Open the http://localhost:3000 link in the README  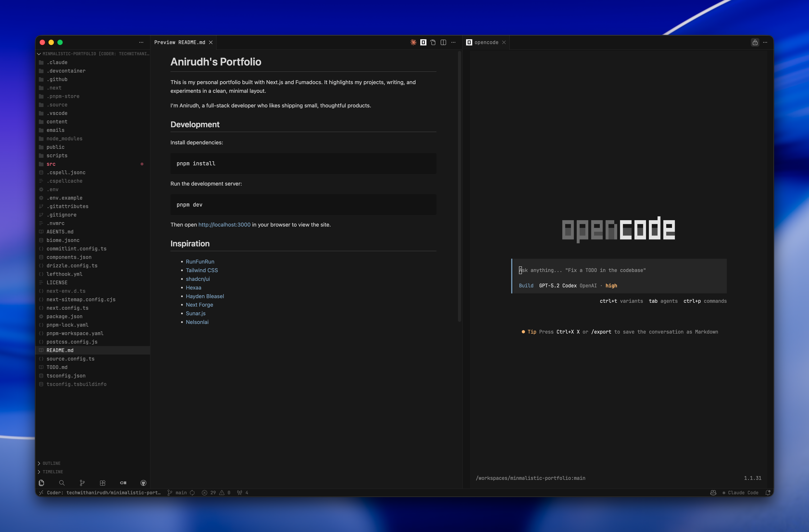point(224,225)
